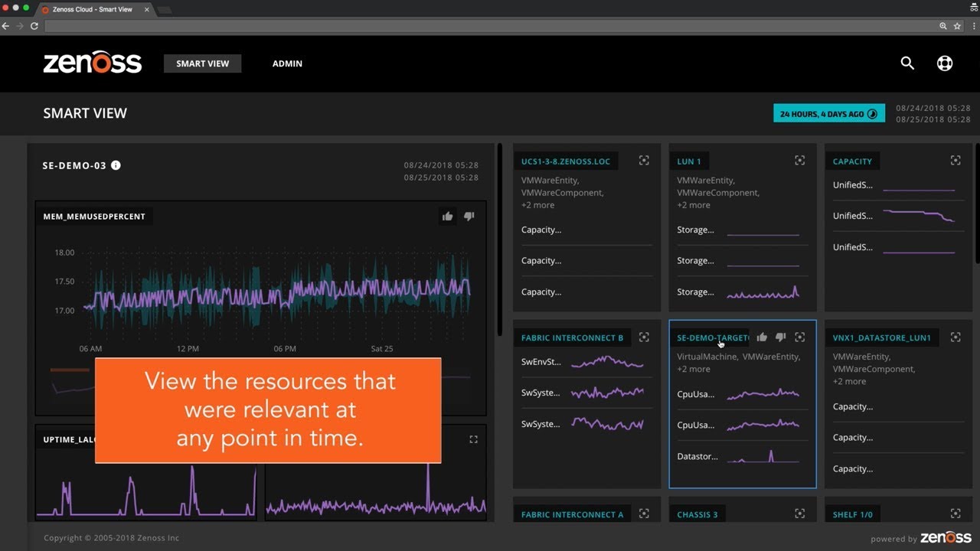Open the SHELF 1/0 title link
Image resolution: width=980 pixels, height=551 pixels.
pos(852,514)
